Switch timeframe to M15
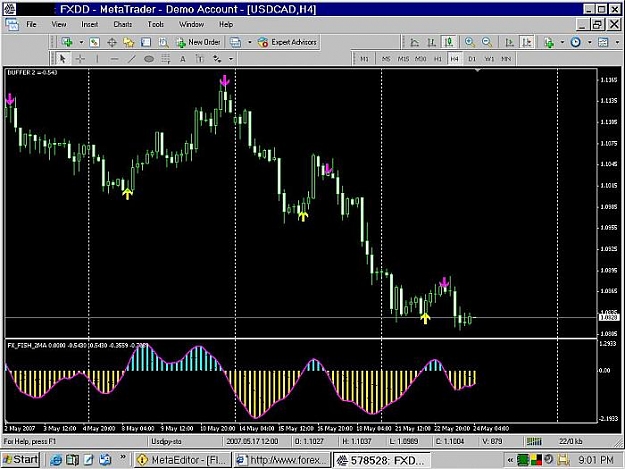 pyautogui.click(x=403, y=59)
